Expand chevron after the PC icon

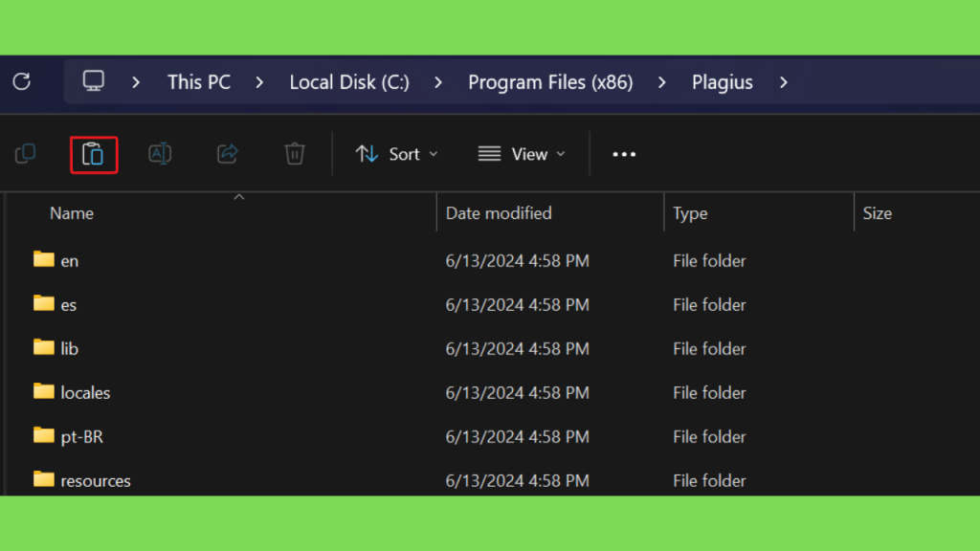(136, 82)
